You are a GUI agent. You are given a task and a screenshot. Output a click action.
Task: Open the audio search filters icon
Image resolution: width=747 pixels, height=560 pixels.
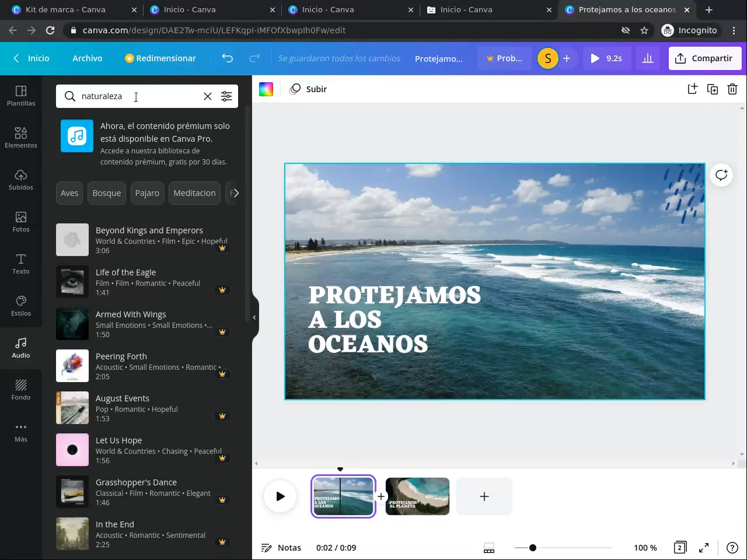[x=226, y=96]
